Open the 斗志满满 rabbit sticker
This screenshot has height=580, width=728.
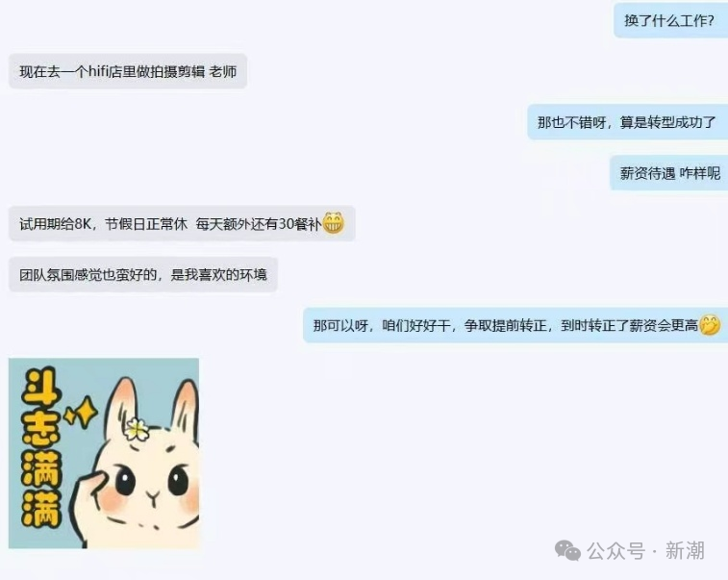[104, 453]
